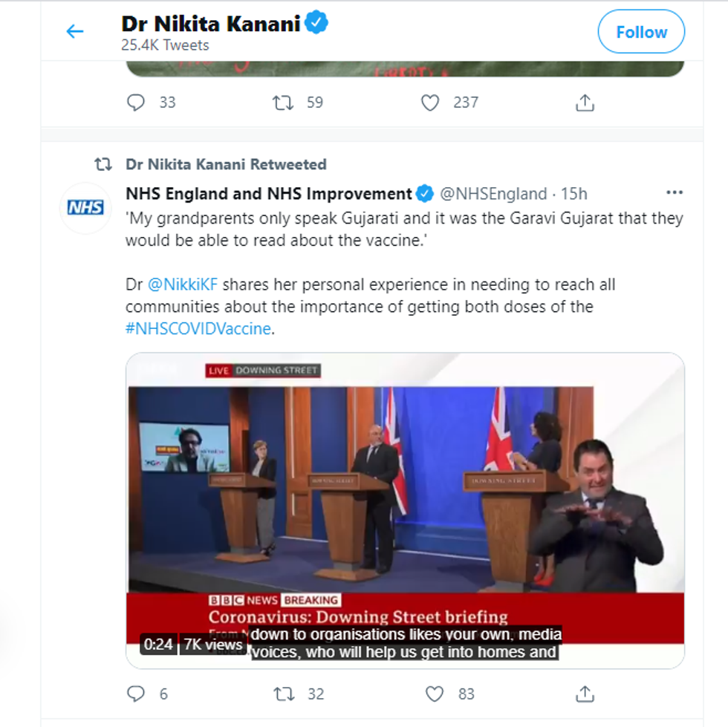
Task: Open the @NikkiKF mention link
Action: click(183, 285)
